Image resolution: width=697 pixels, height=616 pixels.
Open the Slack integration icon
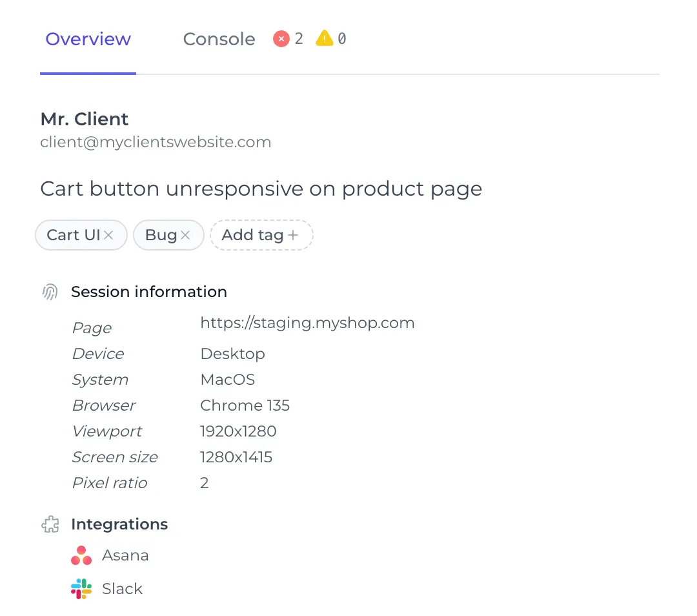pos(81,588)
